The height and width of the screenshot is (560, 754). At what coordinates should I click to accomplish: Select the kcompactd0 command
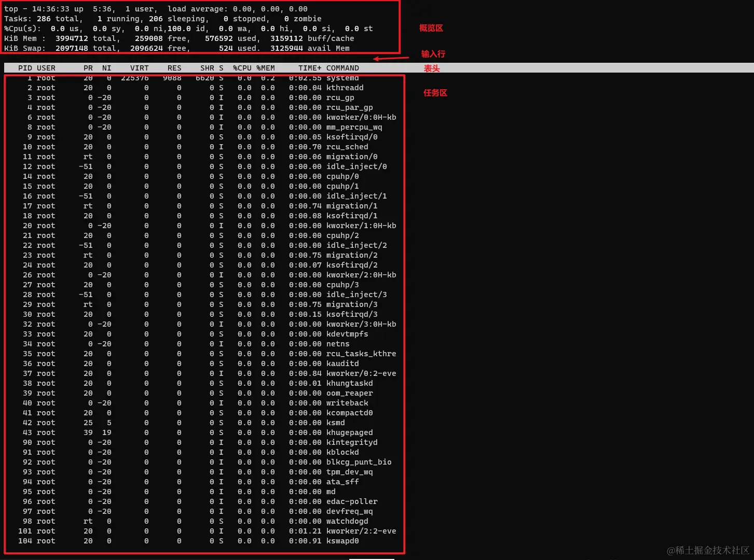350,413
